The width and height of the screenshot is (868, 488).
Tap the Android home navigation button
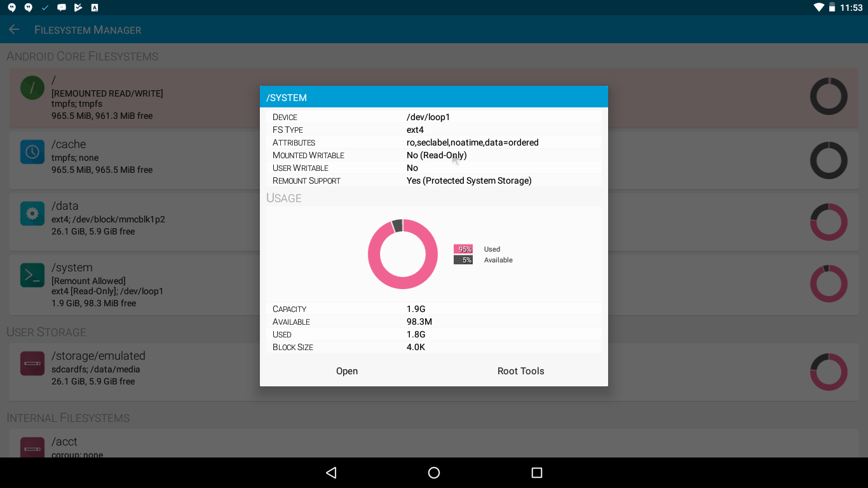434,473
